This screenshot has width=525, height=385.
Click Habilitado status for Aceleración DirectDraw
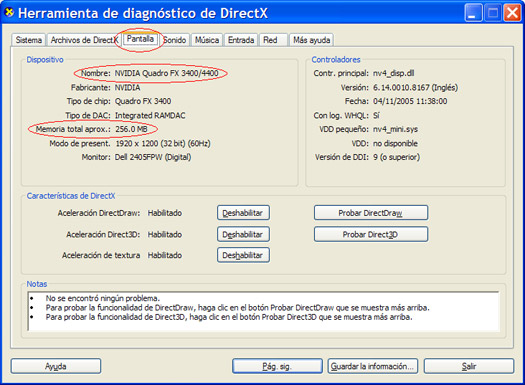[165, 213]
